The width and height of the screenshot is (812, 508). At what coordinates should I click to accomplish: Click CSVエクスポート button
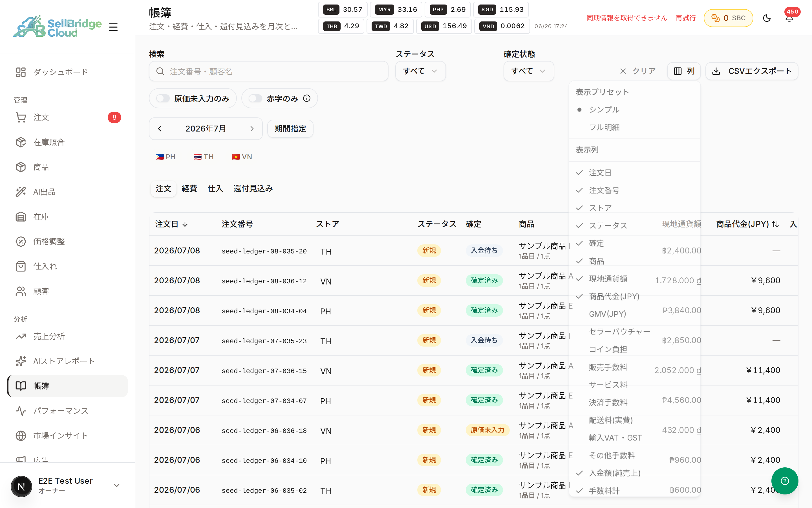tap(752, 71)
